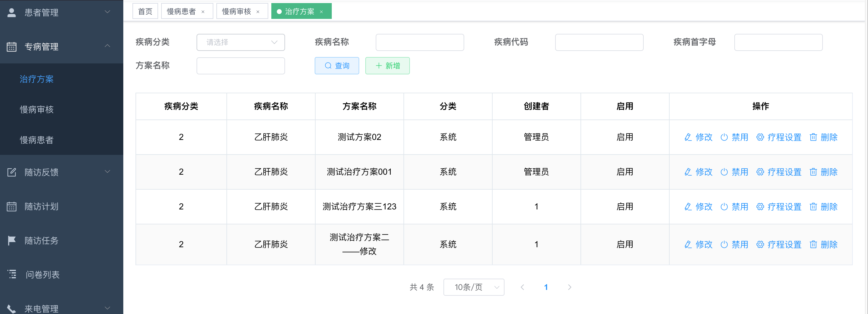Click 禁用 for 测试方案02
This screenshot has width=868, height=314.
pyautogui.click(x=734, y=137)
